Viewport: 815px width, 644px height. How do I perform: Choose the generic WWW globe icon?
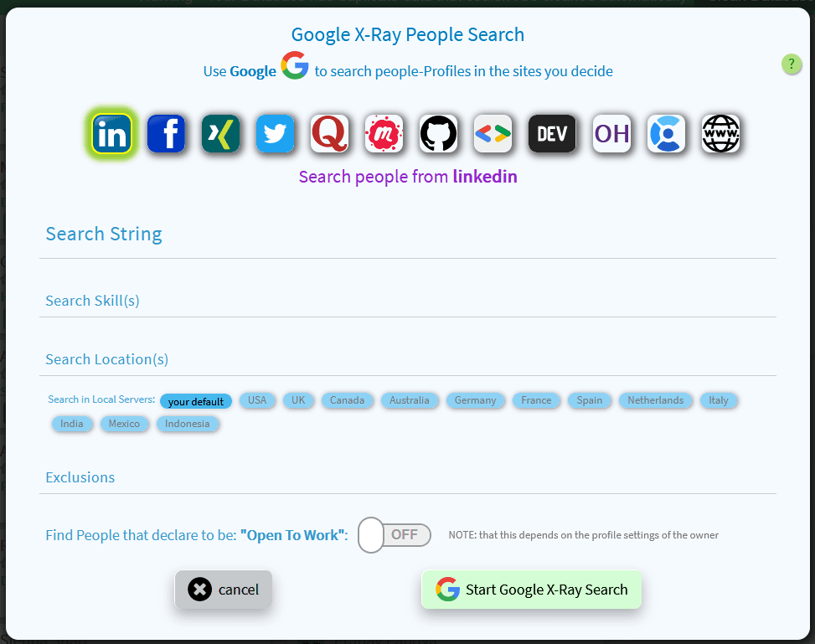(721, 134)
